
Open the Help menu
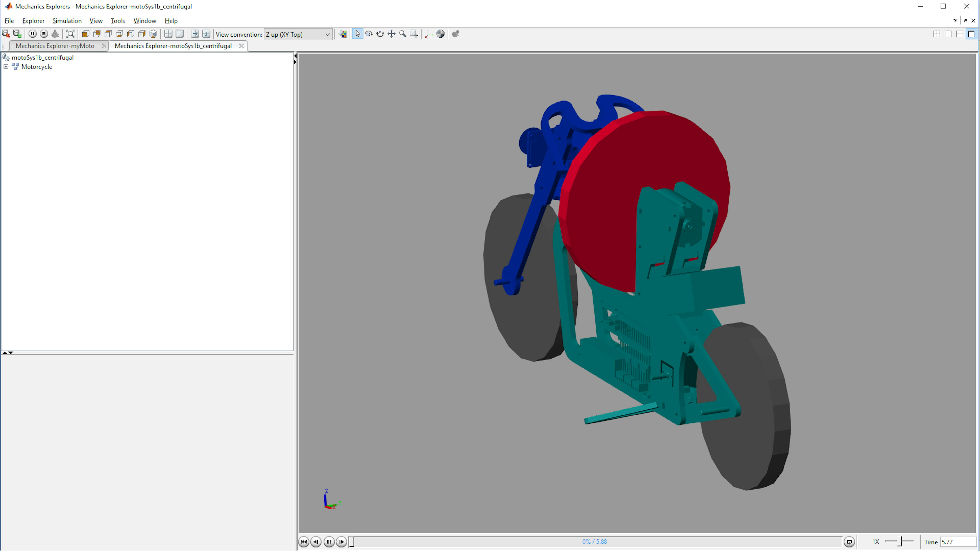pos(171,21)
